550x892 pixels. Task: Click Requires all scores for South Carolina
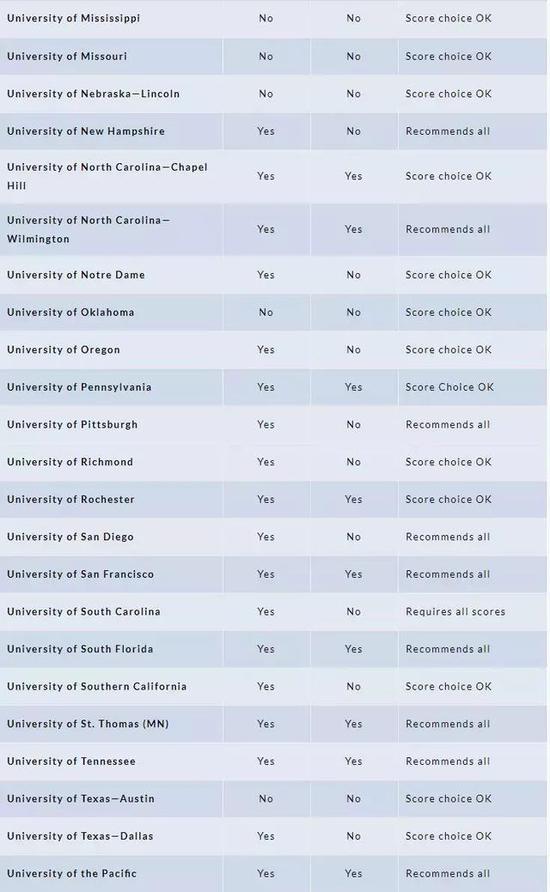click(x=455, y=612)
